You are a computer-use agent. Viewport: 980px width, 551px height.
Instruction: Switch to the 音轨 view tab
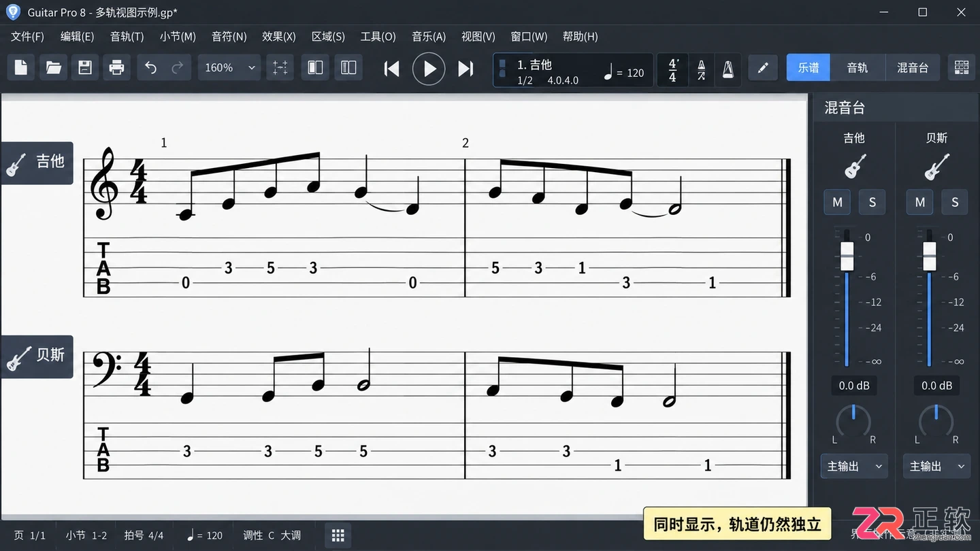pyautogui.click(x=857, y=67)
